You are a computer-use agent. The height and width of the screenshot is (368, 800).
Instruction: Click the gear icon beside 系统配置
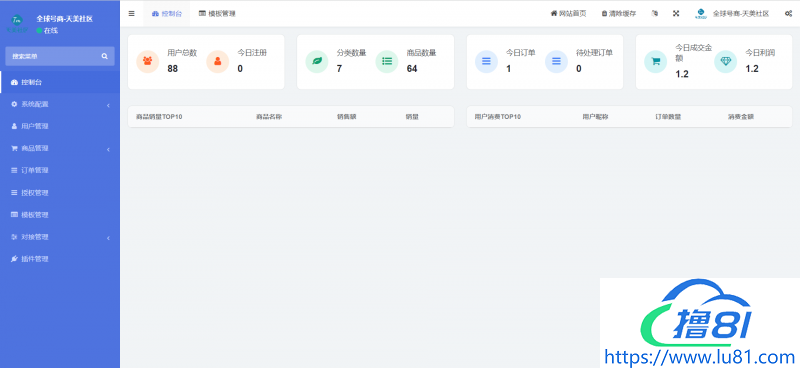coord(14,104)
